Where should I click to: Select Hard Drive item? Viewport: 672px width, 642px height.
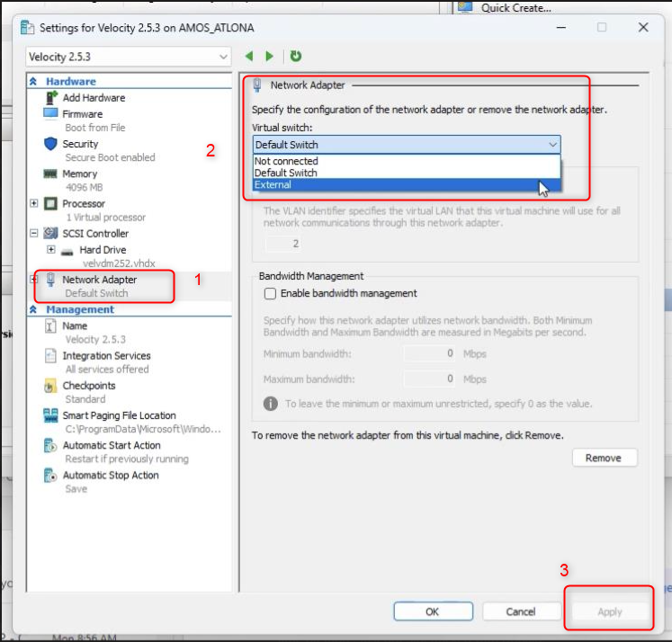pyautogui.click(x=103, y=250)
